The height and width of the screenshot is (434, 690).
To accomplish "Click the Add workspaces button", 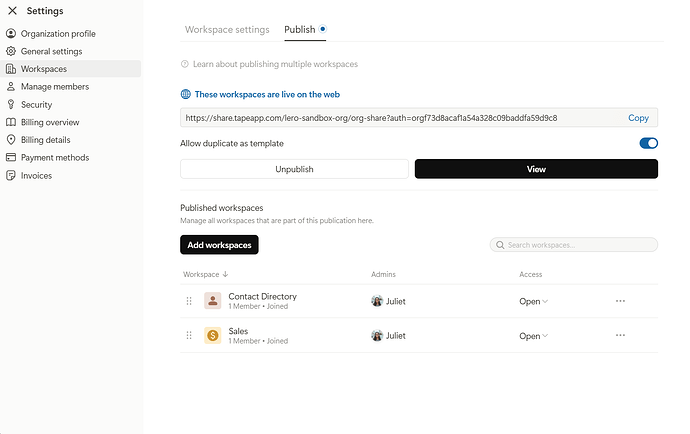I will (x=219, y=245).
